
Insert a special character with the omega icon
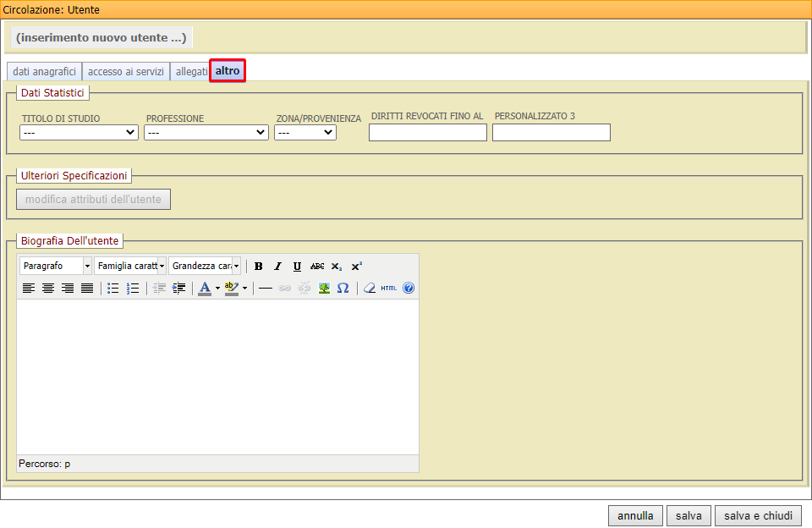coord(343,288)
